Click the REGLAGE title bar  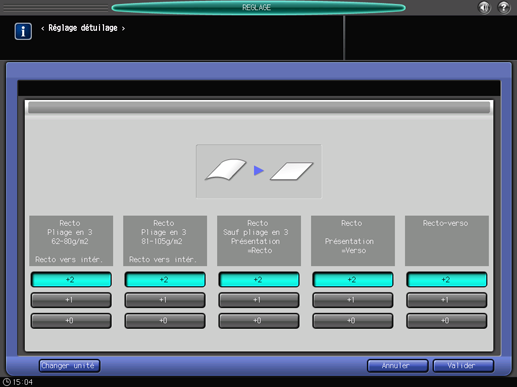point(258,7)
